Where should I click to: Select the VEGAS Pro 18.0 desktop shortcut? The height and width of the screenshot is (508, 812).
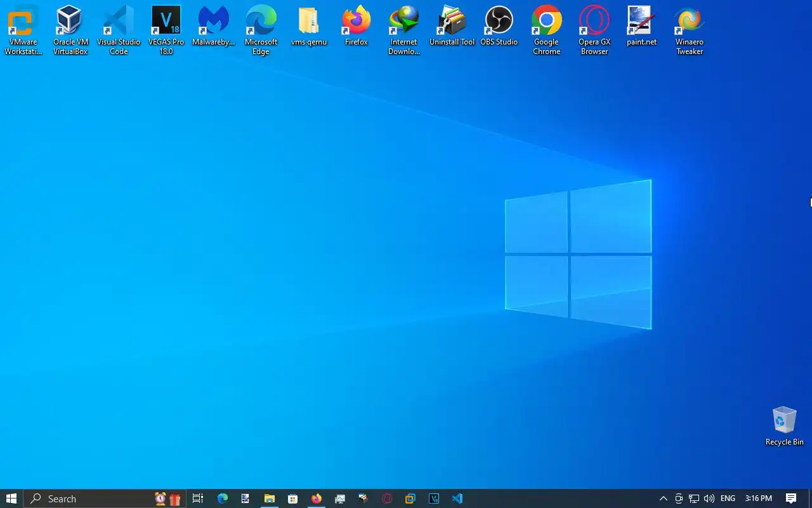[x=166, y=30]
